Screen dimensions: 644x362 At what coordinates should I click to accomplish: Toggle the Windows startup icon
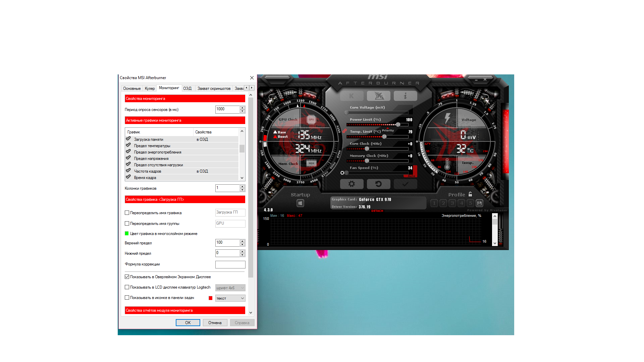point(300,203)
